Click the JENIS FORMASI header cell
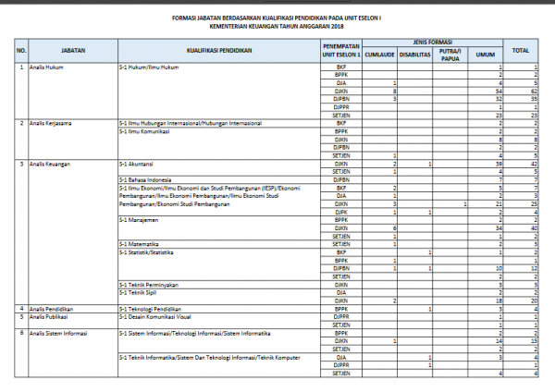 click(432, 43)
